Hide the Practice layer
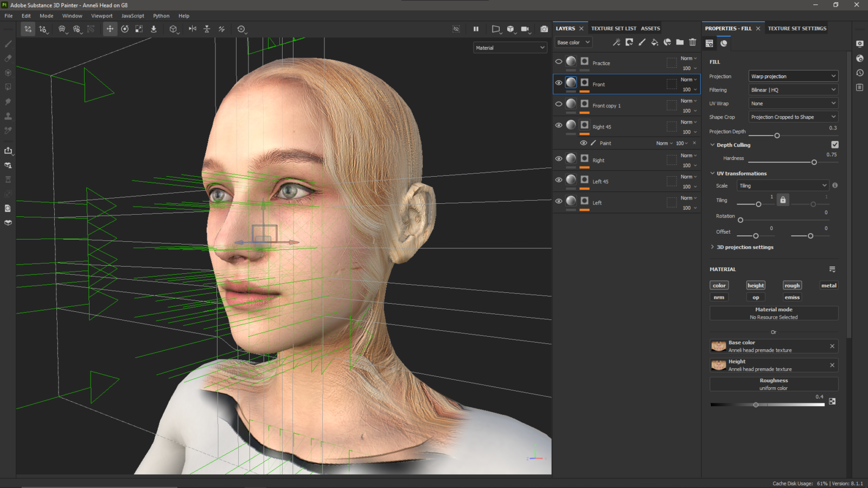Viewport: 868px width, 488px height. click(558, 61)
